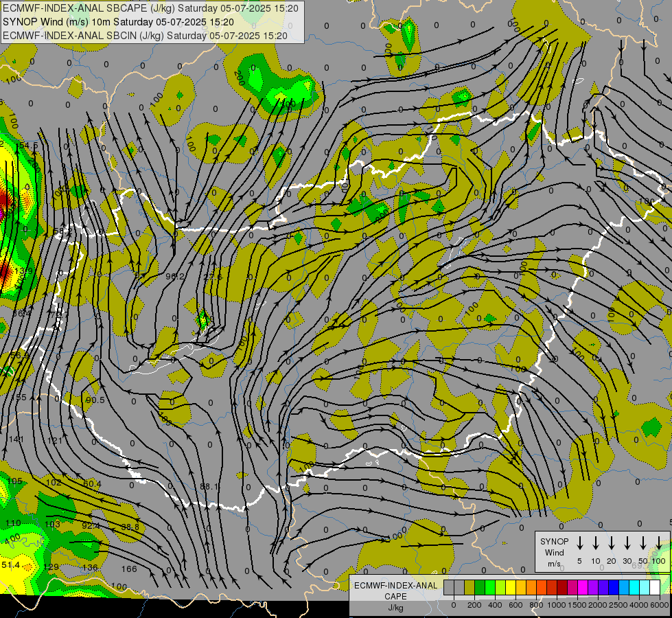Click the wind arrow above 10 m/s
The image size is (672, 618).
pyautogui.click(x=595, y=542)
